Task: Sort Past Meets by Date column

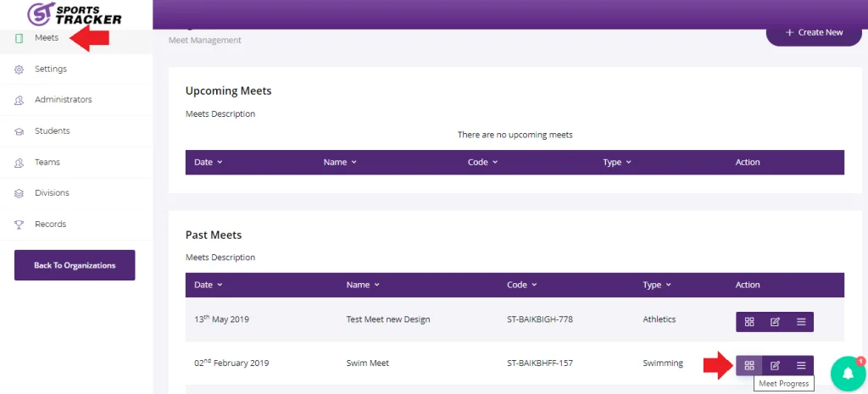Action: coord(209,285)
